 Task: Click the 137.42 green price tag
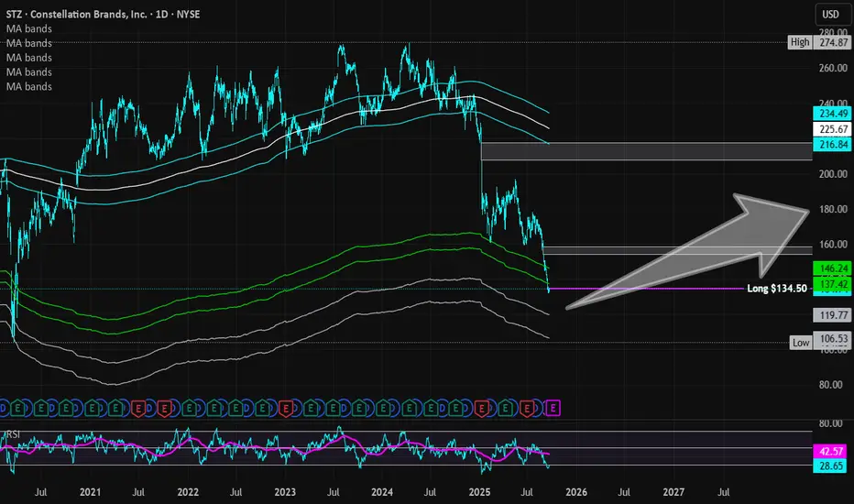coord(832,284)
